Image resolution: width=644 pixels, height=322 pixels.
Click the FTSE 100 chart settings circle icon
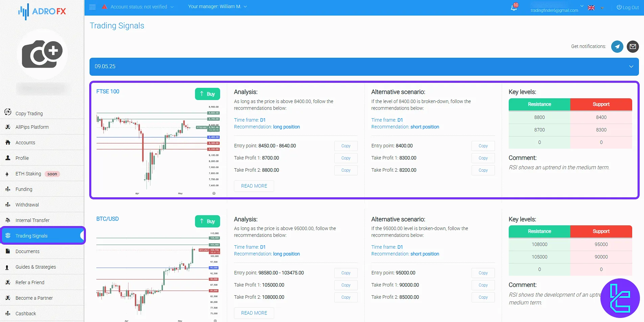pos(214,193)
